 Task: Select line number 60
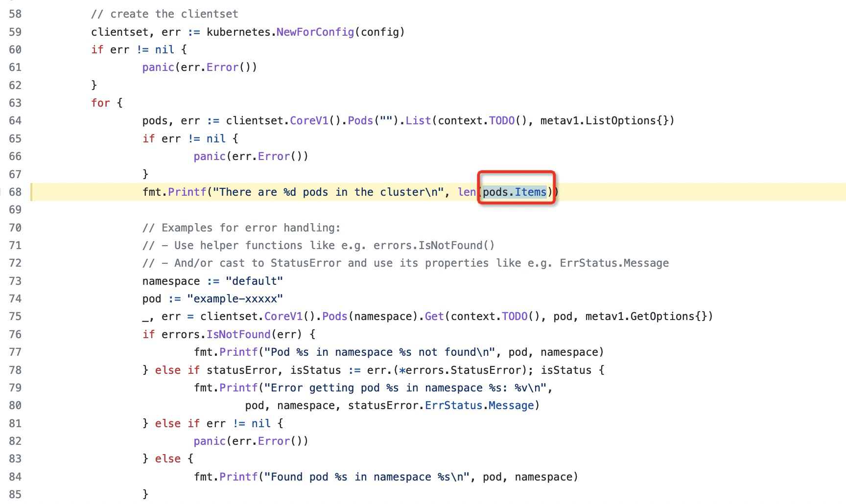click(15, 49)
